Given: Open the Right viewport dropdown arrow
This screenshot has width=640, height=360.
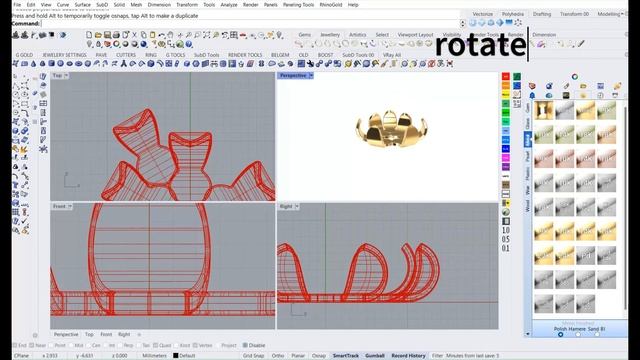Looking at the screenshot, I should pos(297,207).
